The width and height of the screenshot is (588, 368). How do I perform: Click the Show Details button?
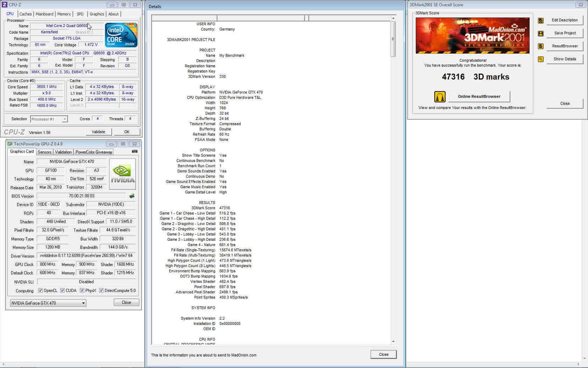(x=565, y=59)
